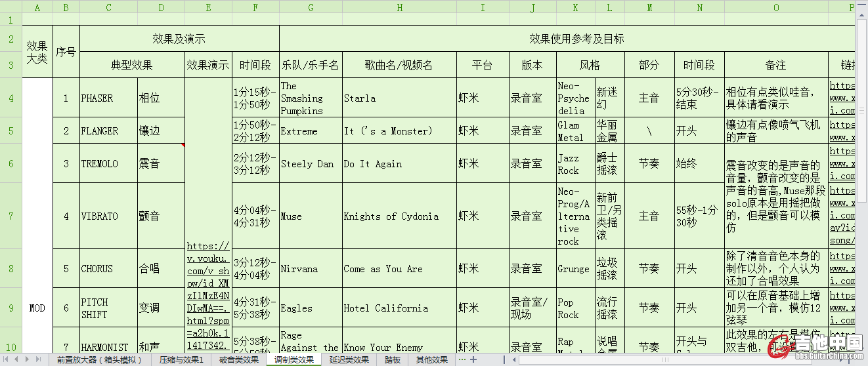Screen dimensions: 868x366
Task: Select the 踏板 sheet tab
Action: [392, 359]
